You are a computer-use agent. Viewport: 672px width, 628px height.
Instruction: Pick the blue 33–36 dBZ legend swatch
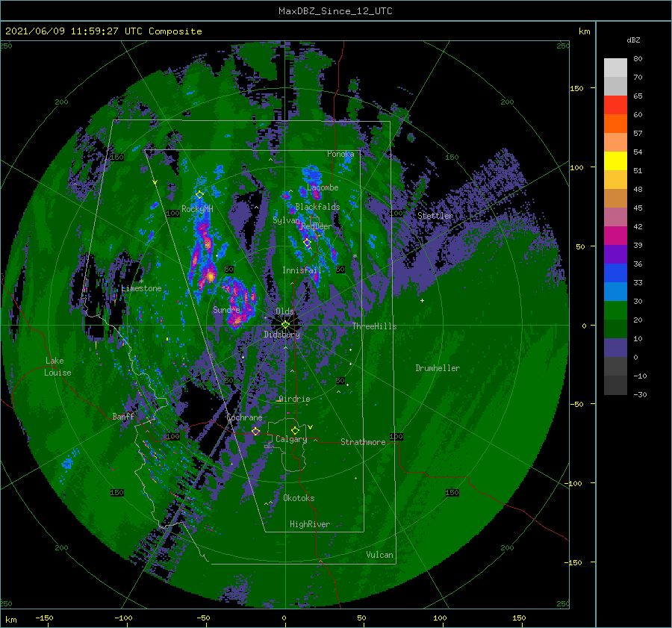pos(615,273)
